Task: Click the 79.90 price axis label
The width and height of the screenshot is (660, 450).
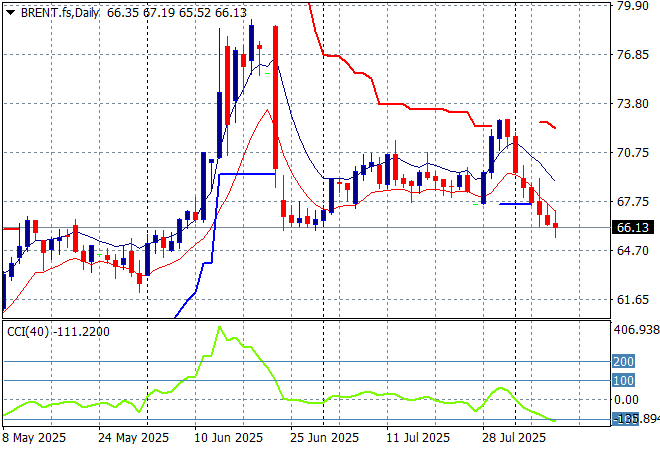Action: [x=632, y=6]
